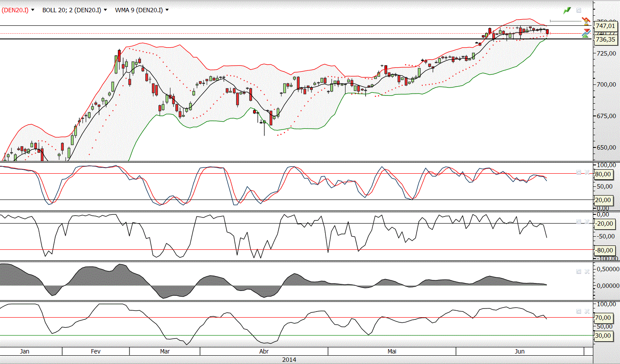Open the WMA 9 (DEN20.I) dropdown
Image resolution: width=620 pixels, height=364 pixels.
point(168,10)
